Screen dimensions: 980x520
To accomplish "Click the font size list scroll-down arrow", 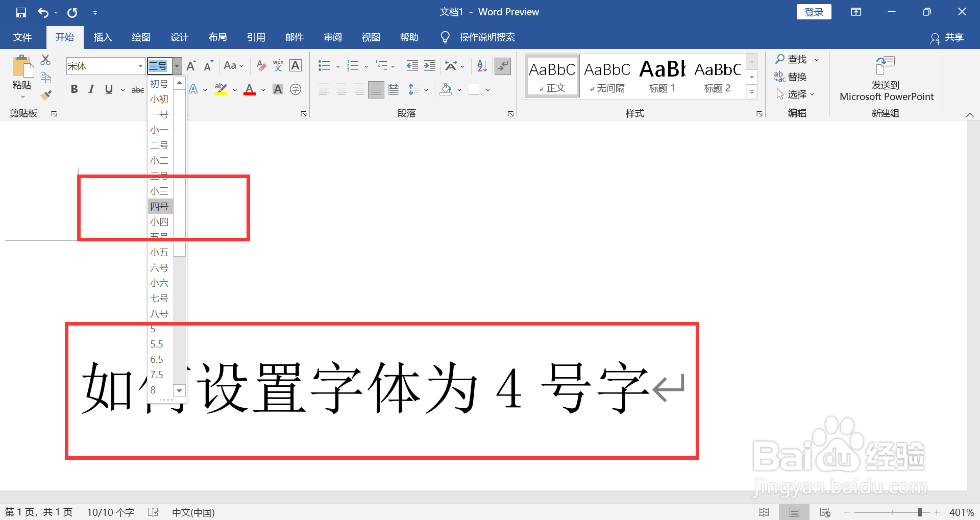I will click(179, 391).
